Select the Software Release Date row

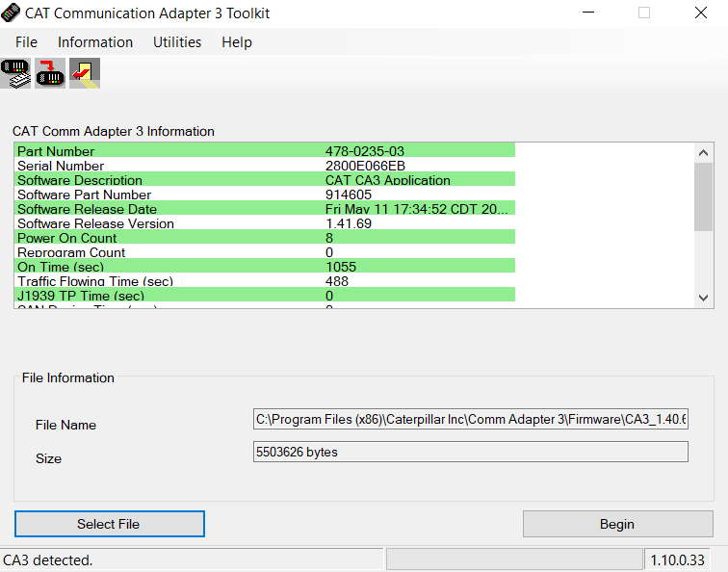pyautogui.click(x=265, y=208)
